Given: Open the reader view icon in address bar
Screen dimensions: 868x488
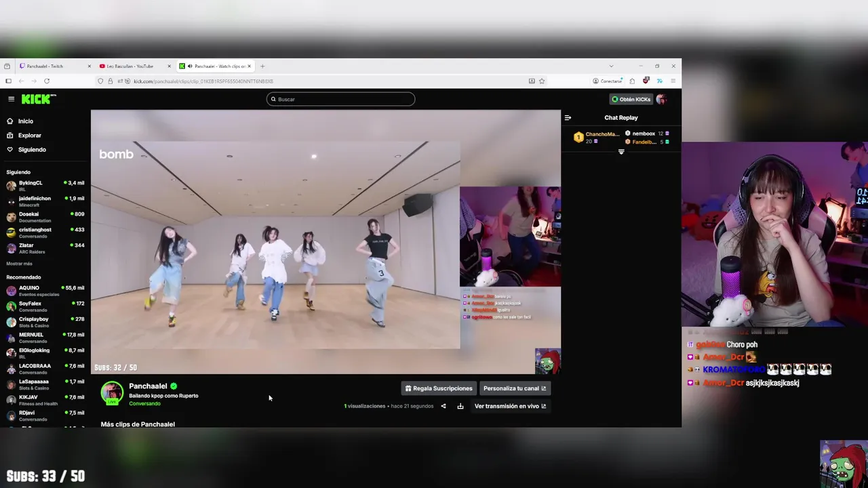Looking at the screenshot, I should tap(532, 81).
